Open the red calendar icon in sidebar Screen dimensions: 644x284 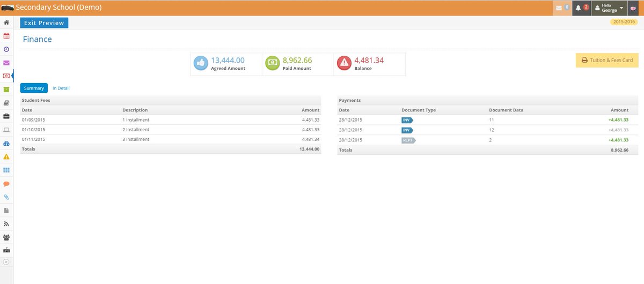[6, 36]
